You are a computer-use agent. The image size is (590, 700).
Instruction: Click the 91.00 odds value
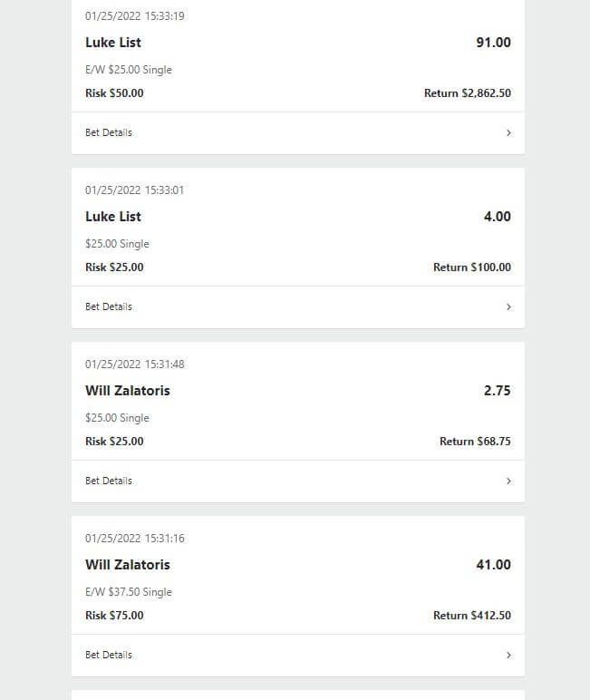(x=493, y=43)
